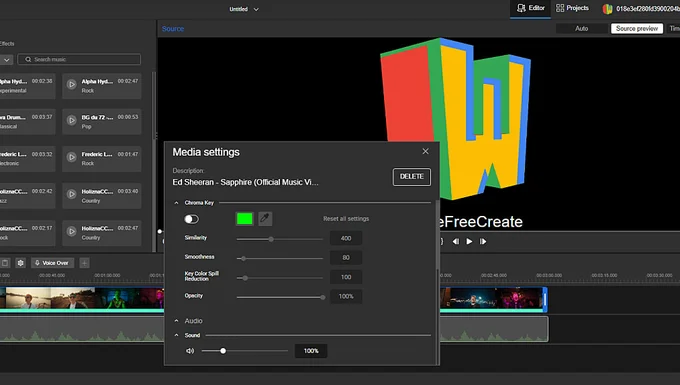Switch to the Editor tab
The image size is (680, 385).
point(530,9)
